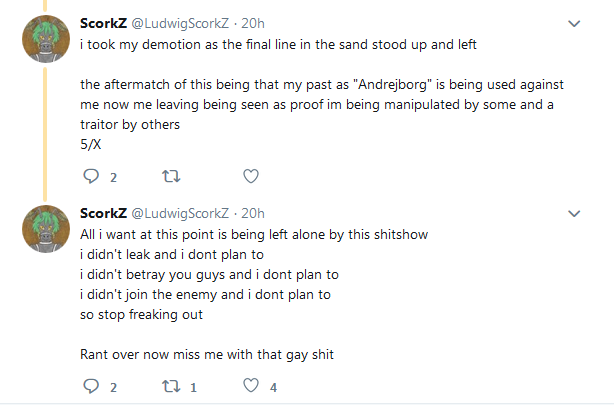614x405 pixels.
Task: Expand options chevron on first tweet
Action: pos(574,24)
